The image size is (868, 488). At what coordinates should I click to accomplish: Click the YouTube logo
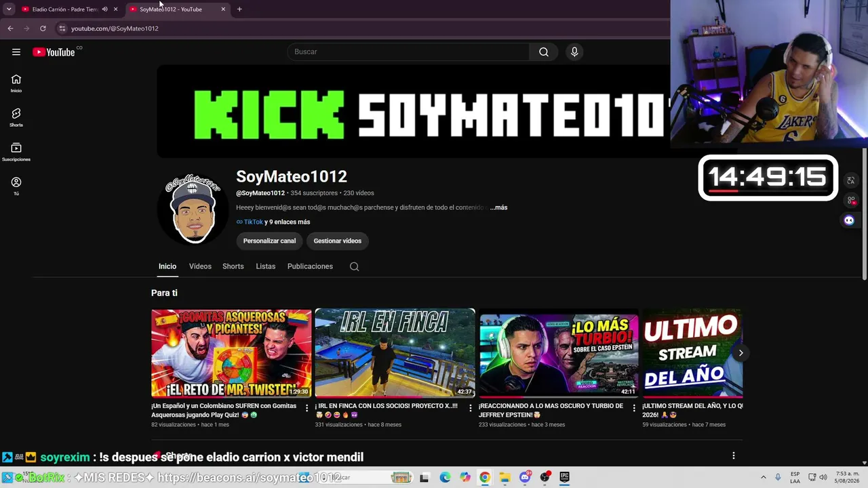[54, 52]
